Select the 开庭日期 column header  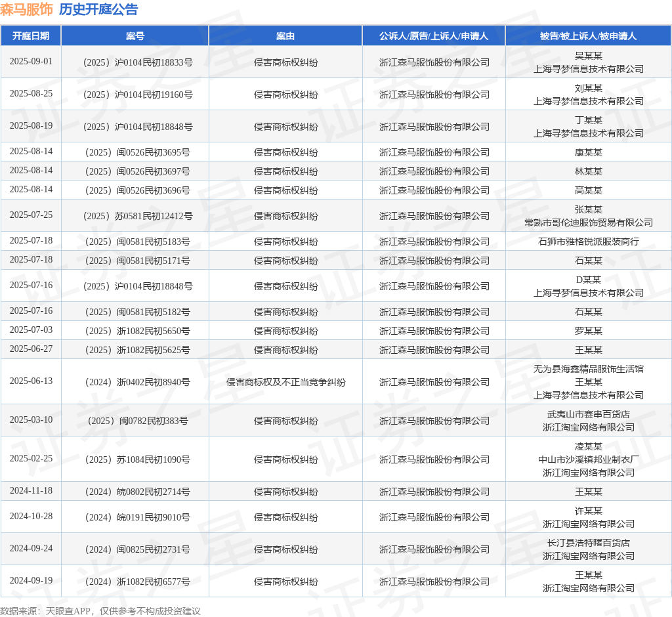pyautogui.click(x=31, y=36)
